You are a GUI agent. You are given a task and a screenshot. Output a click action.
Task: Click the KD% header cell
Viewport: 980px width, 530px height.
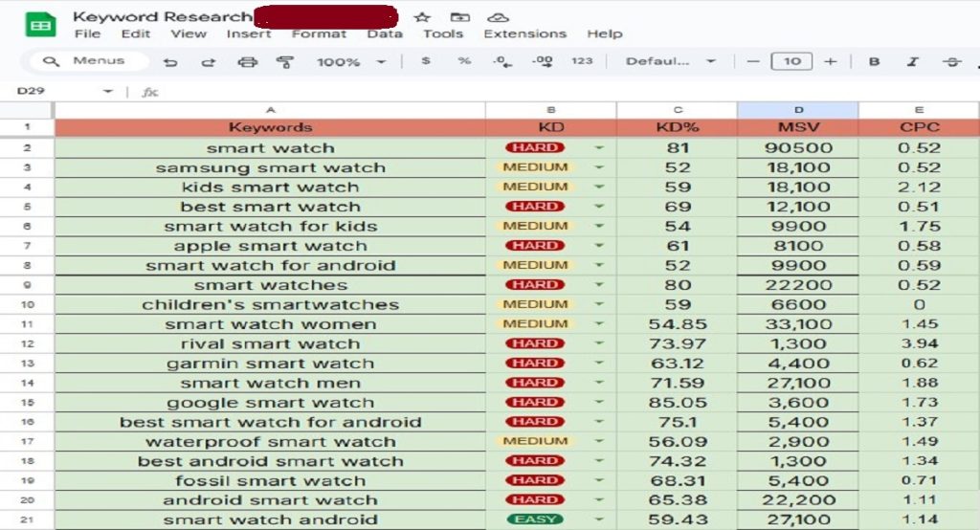pos(677,127)
